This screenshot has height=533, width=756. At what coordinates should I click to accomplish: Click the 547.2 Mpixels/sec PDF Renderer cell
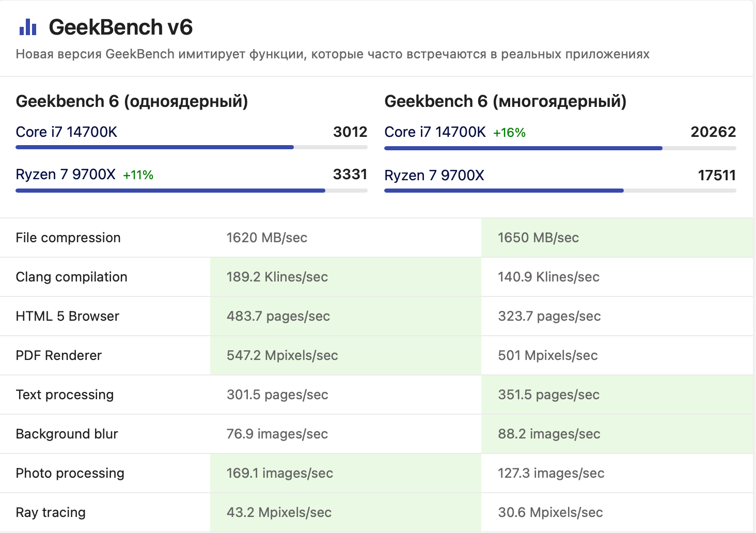tap(282, 355)
